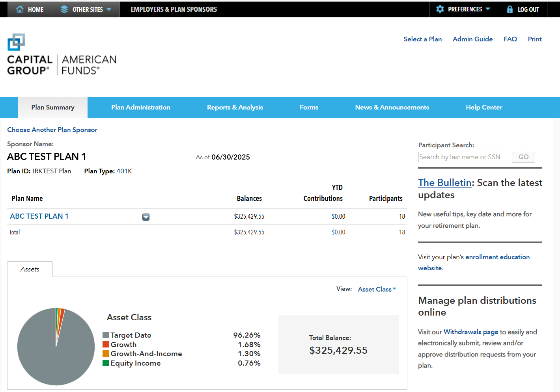This screenshot has height=392, width=560.
Task: Click the Capital Group American Funds logo
Action: pyautogui.click(x=61, y=54)
